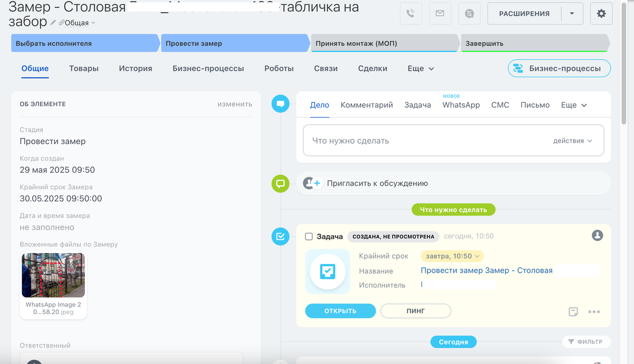Screen dimensions: 634x364
Task: Open the chat bubble icon button
Action: coord(469,14)
